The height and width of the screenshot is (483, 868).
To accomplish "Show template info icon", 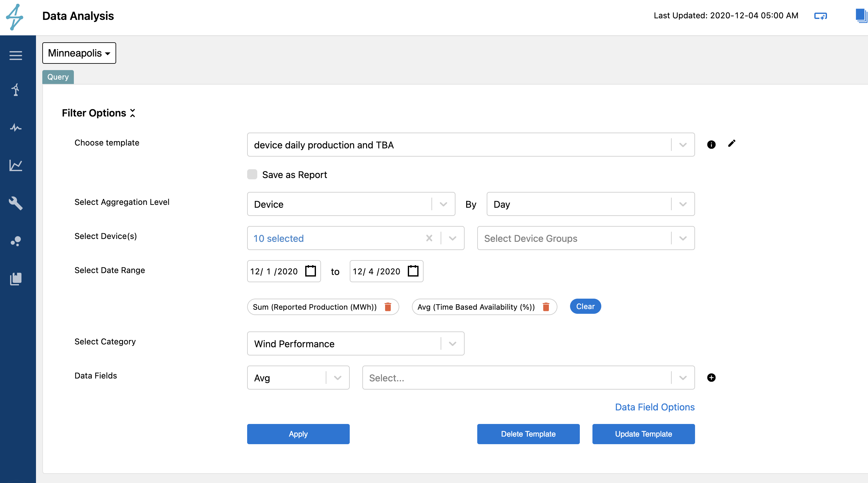I will 711,145.
